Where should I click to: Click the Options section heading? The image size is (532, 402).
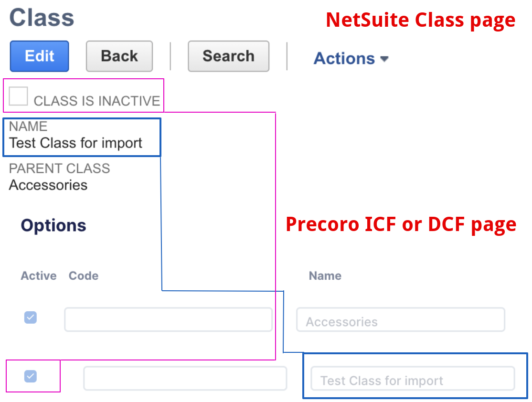click(53, 225)
